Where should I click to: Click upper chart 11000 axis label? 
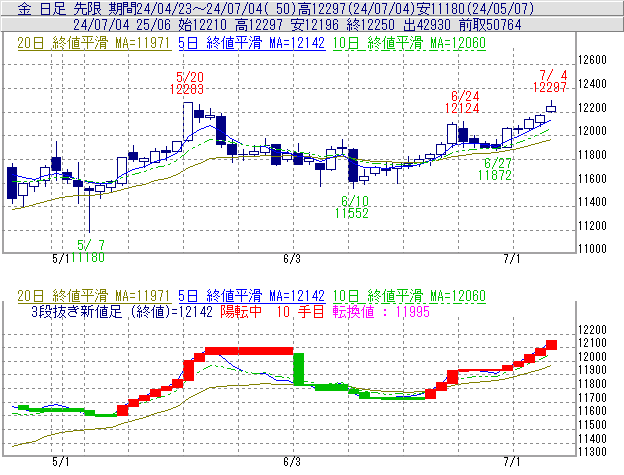coord(592,249)
